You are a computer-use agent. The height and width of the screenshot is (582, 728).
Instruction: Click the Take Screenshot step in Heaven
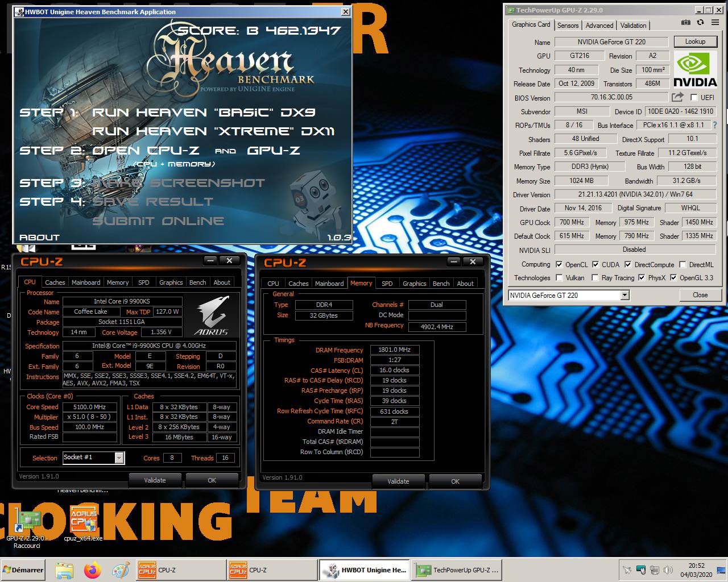[x=179, y=183]
